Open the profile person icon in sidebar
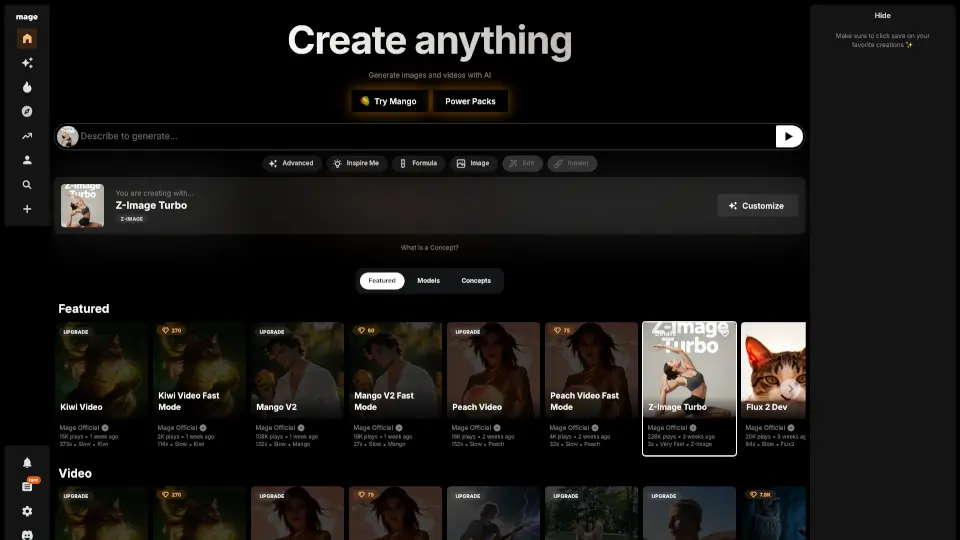 [27, 160]
